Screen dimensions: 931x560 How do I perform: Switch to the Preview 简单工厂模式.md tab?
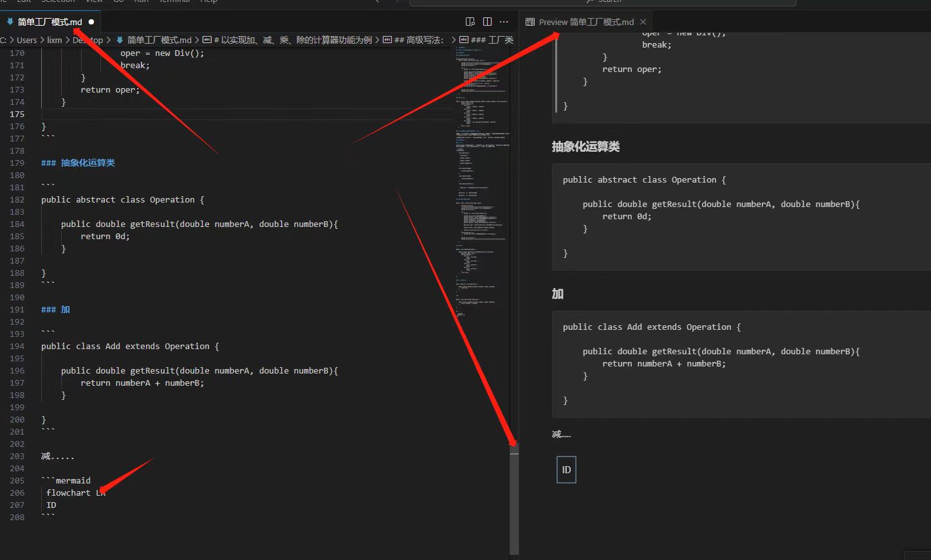pos(586,22)
